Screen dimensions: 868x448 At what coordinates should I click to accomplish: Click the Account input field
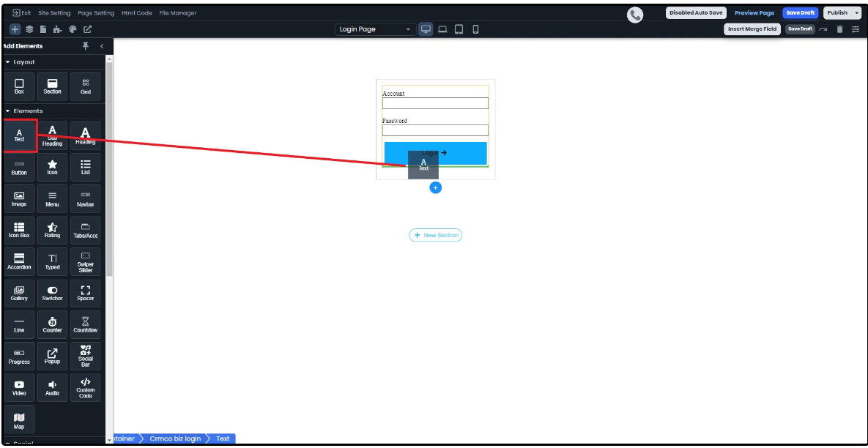tap(435, 103)
